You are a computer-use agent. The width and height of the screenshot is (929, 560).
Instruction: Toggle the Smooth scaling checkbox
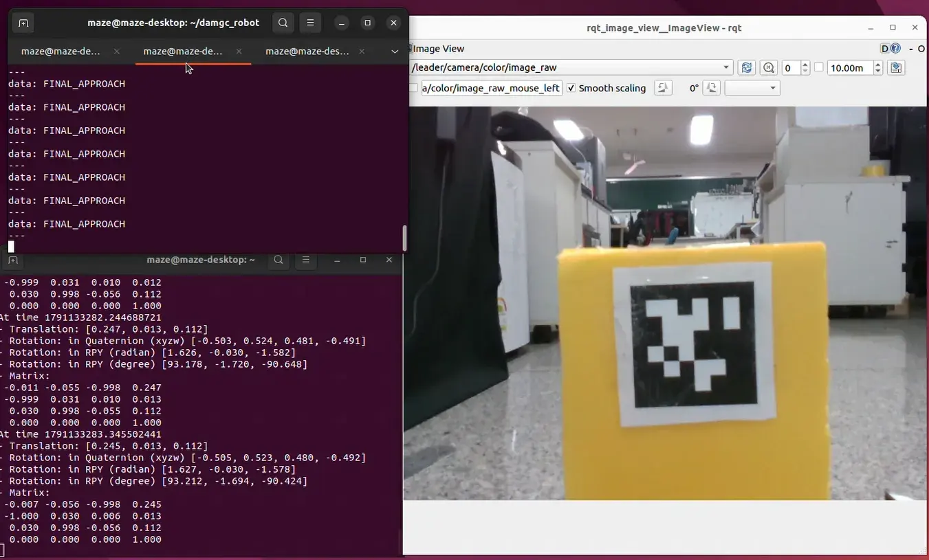click(x=571, y=88)
